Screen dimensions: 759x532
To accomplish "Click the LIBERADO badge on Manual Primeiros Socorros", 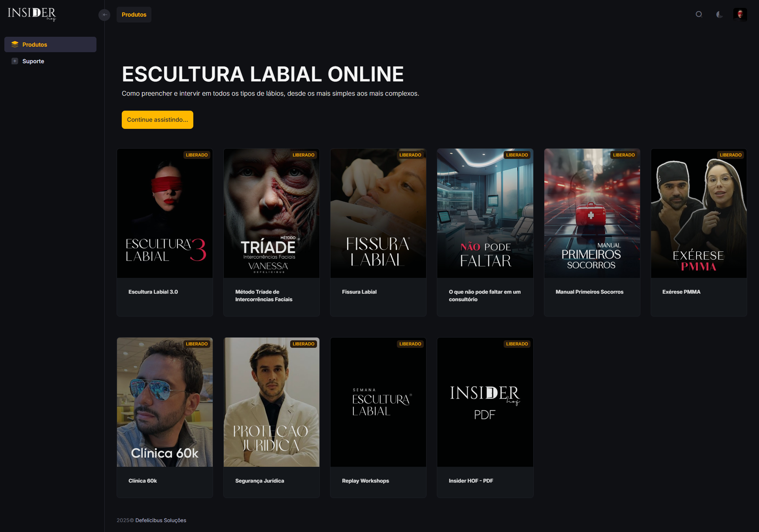I will (x=623, y=155).
